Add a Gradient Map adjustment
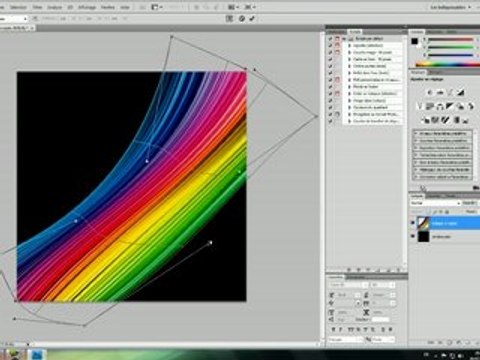This screenshot has height=360, width=480. (x=456, y=120)
